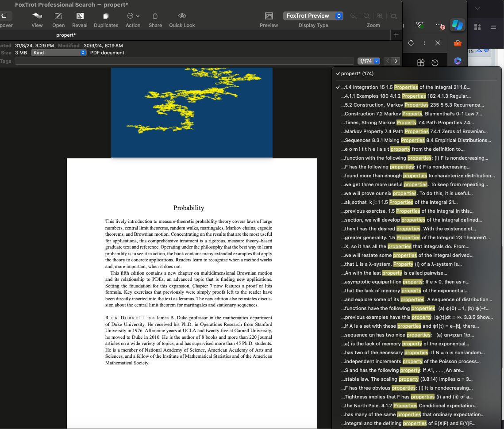This screenshot has width=504, height=429.
Task: Zoom in on the preview
Action: 380,16
